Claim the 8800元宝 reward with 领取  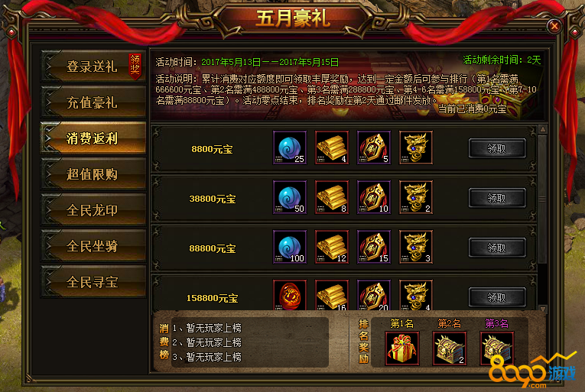point(497,148)
